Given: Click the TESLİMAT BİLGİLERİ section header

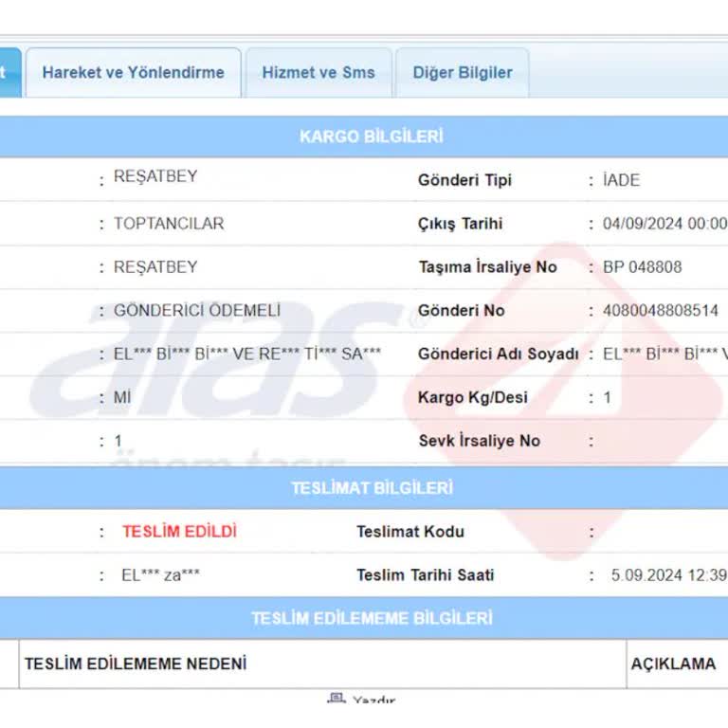Looking at the screenshot, I should point(372,488).
